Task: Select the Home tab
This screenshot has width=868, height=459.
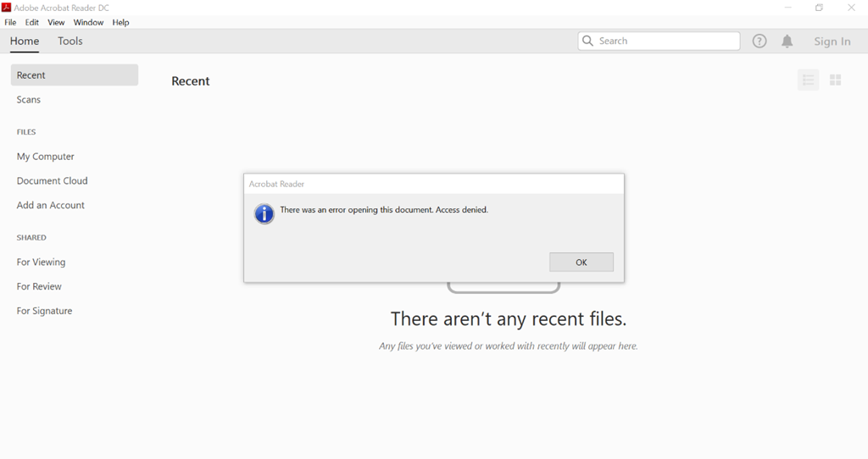Action: coord(25,41)
